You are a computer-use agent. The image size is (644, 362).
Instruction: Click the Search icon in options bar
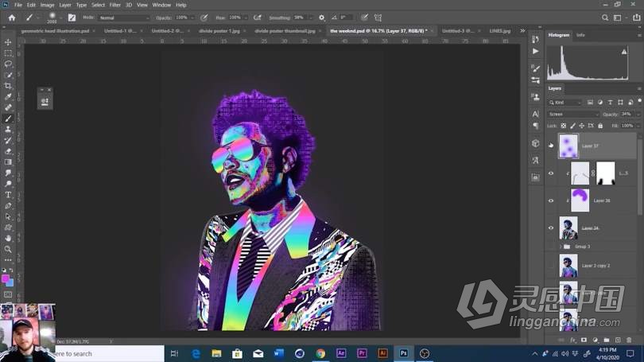[605, 18]
